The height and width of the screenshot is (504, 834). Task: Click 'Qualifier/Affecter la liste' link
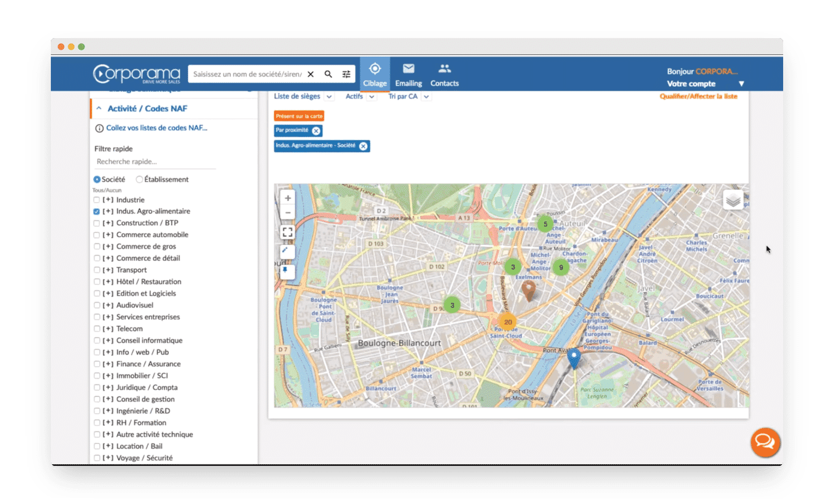pos(698,97)
